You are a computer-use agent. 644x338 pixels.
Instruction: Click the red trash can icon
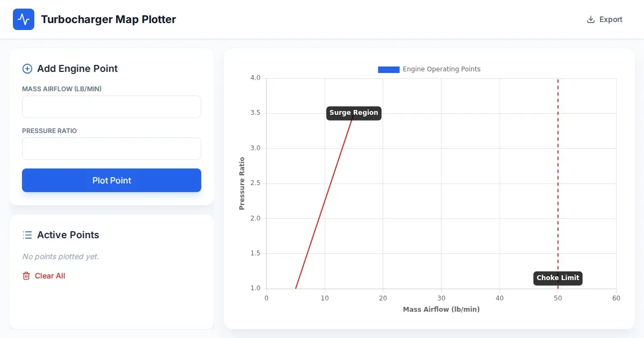(x=26, y=276)
